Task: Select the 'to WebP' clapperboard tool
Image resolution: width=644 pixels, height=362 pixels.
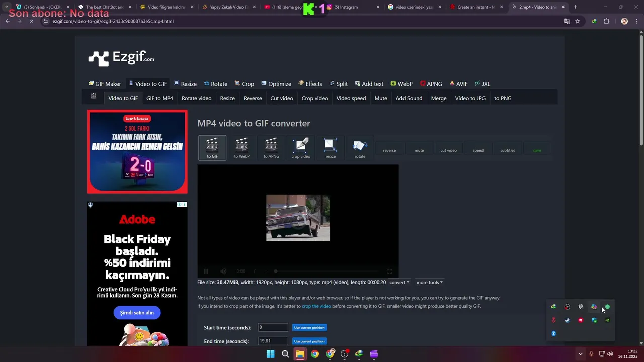Action: (242, 148)
